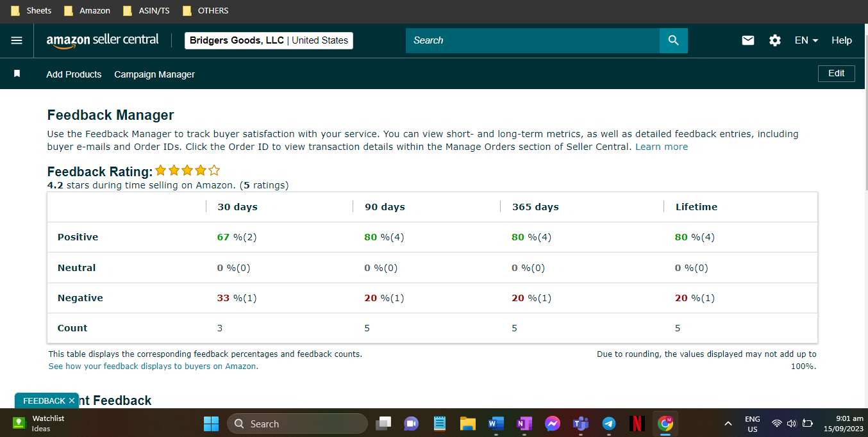Image resolution: width=868 pixels, height=437 pixels.
Task: Click the Edit button
Action: click(837, 74)
